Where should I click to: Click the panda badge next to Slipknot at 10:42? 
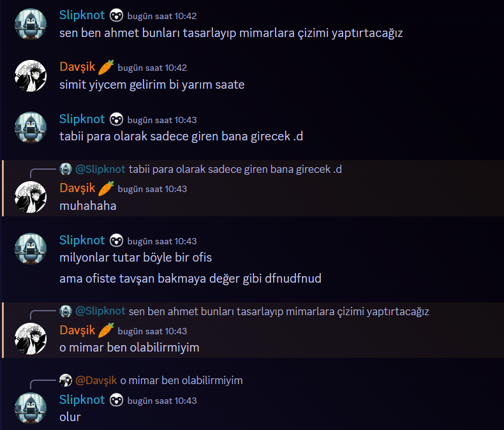(116, 15)
